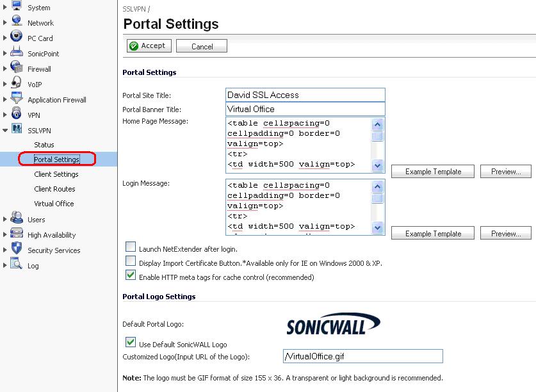This screenshot has width=536, height=392.
Task: Click the Application Firewall funnel icon
Action: (17, 98)
